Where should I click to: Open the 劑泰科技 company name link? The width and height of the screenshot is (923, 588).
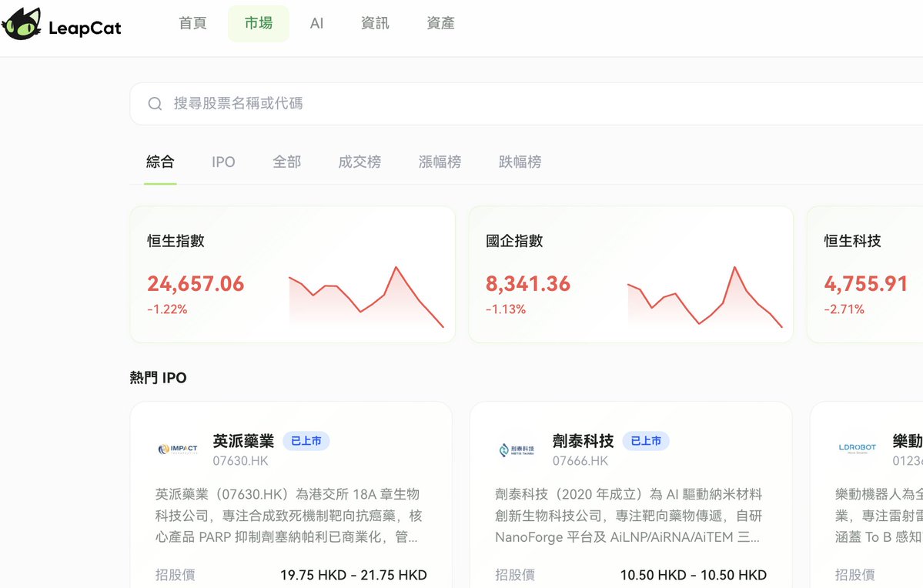click(583, 441)
